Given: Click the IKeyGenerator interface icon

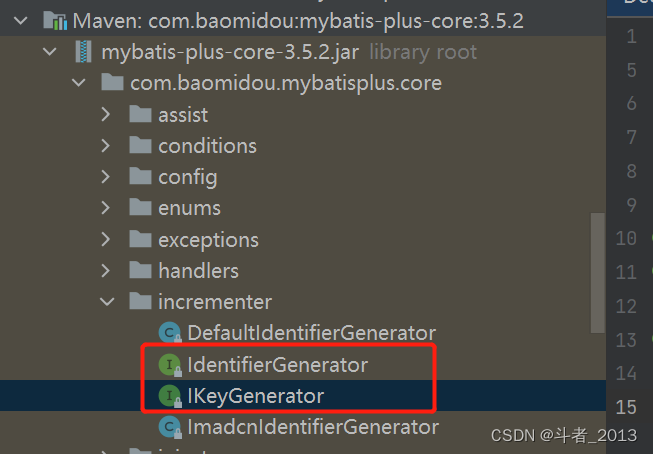Looking at the screenshot, I should click(x=170, y=396).
